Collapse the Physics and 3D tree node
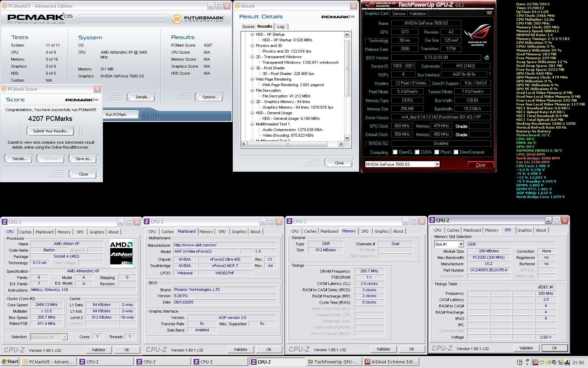The width and height of the screenshot is (588, 368). coord(252,46)
